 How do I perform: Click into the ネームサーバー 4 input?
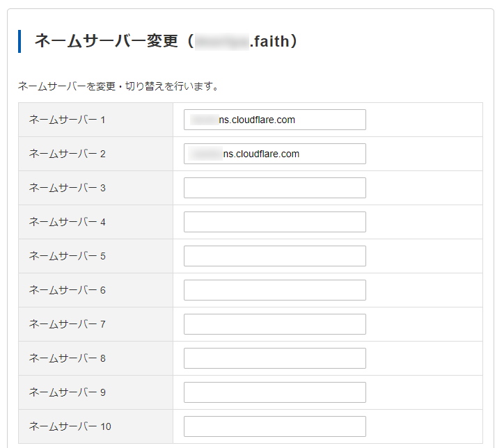coord(274,222)
